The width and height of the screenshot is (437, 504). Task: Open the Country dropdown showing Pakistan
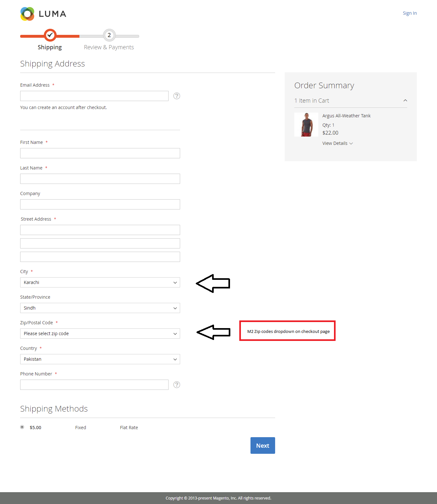100,359
